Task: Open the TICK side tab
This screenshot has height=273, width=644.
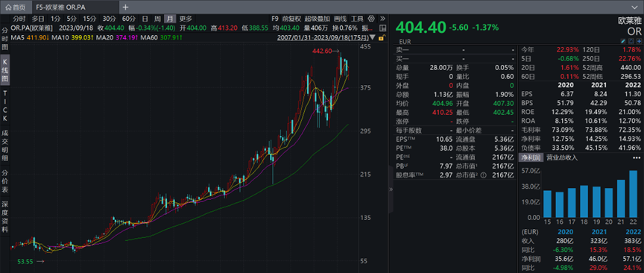Action: [x=5, y=106]
